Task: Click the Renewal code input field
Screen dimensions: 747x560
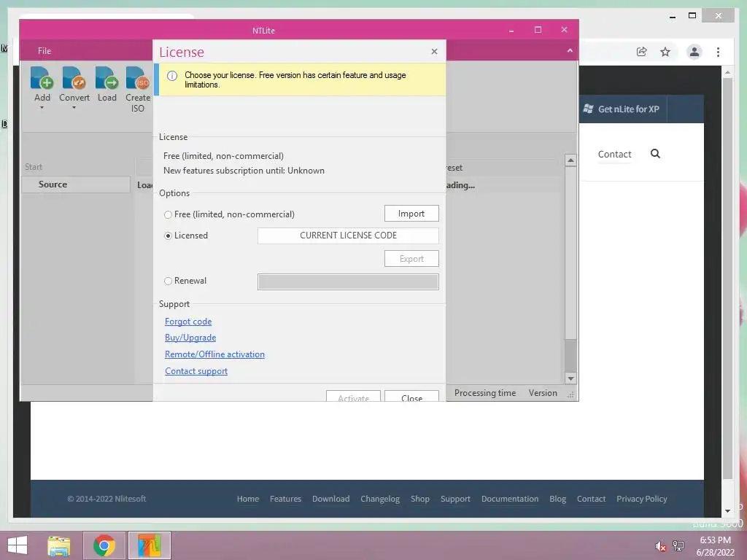Action: click(x=348, y=281)
